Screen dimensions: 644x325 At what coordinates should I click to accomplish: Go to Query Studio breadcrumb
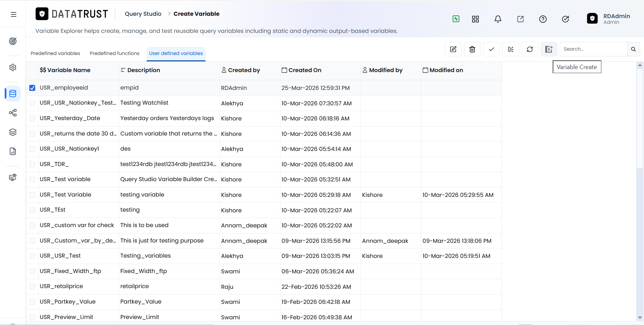(x=143, y=14)
